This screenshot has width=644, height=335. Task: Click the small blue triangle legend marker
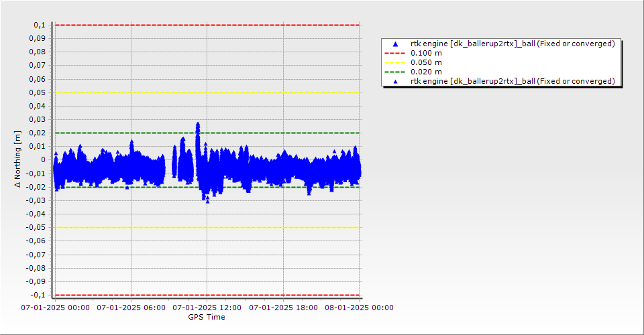pos(396,82)
